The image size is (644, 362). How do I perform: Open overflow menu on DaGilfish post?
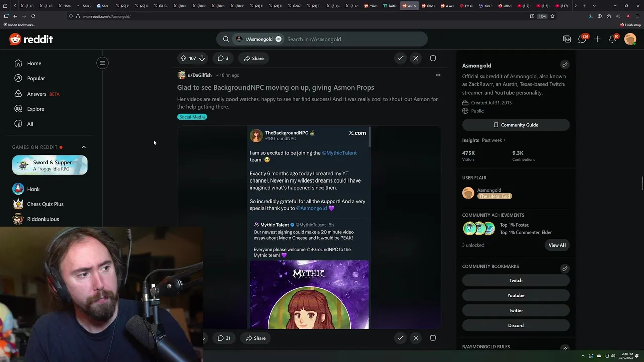click(438, 75)
